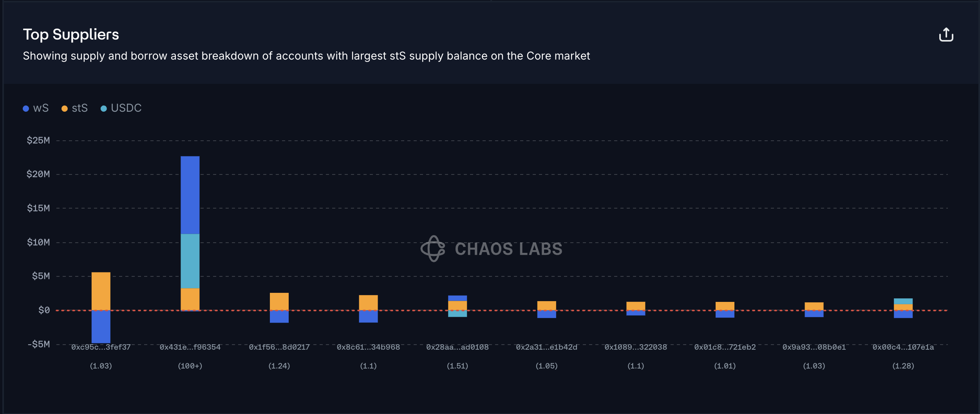Click the 0x1f56...8d0217 address label
The height and width of the screenshot is (414, 980).
[279, 347]
